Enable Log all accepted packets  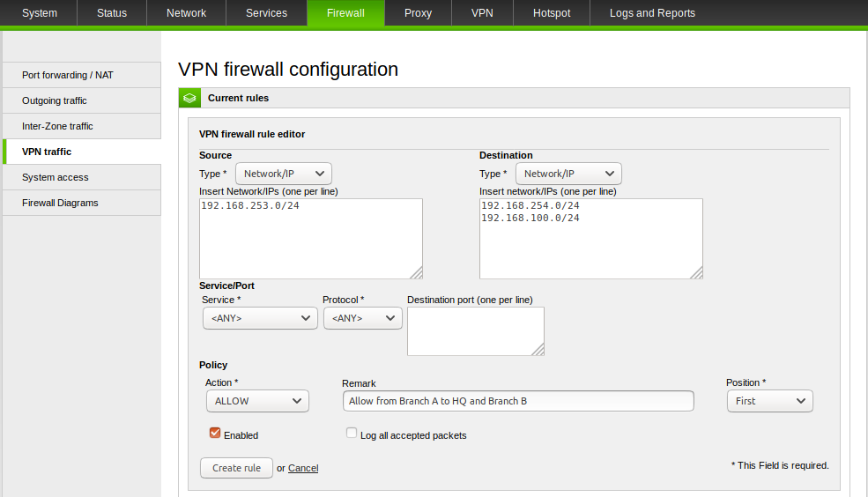click(x=352, y=434)
